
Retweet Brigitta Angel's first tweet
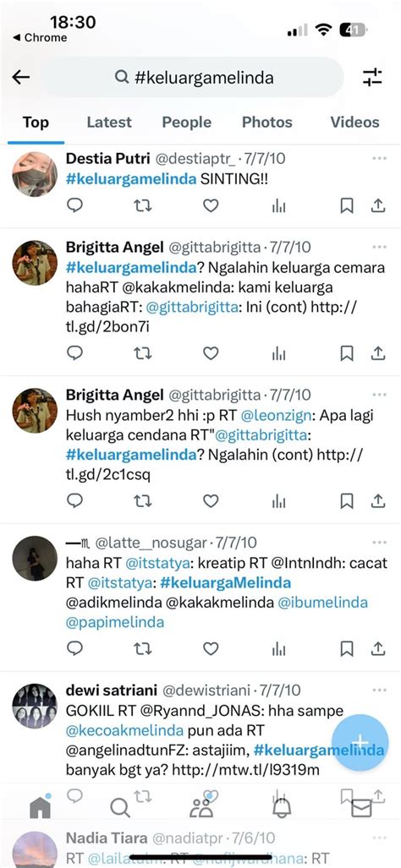point(143,353)
